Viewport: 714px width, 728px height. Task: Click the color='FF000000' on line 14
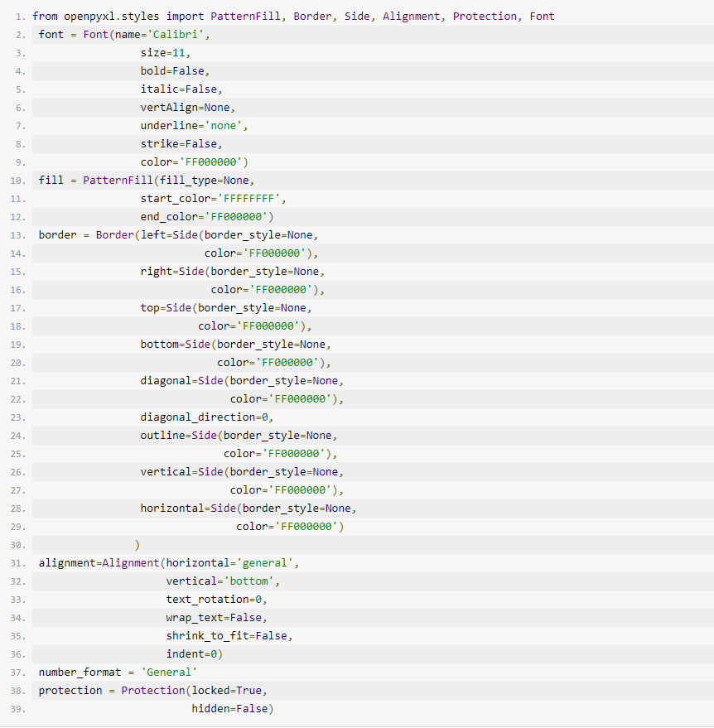[x=262, y=253]
